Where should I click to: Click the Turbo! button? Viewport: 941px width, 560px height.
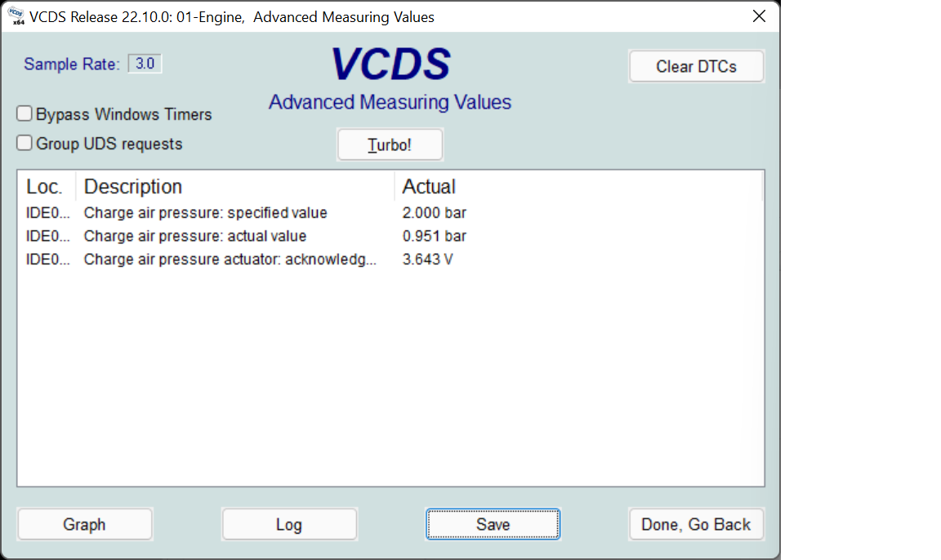coord(390,144)
